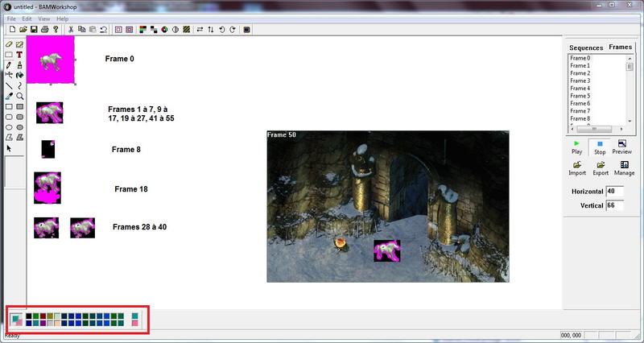The image size is (644, 343).
Task: Click the Preview button
Action: tap(621, 147)
